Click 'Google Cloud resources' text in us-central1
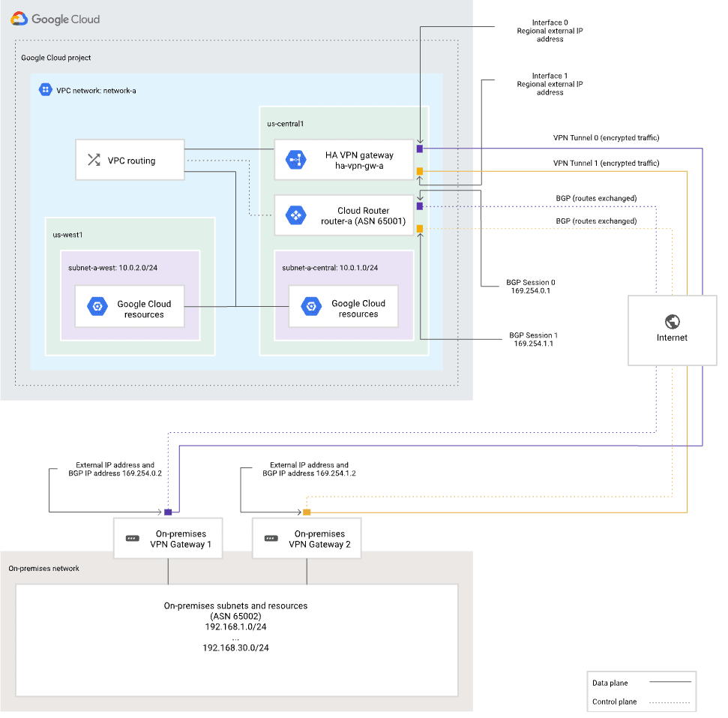The height and width of the screenshot is (718, 728). [x=358, y=308]
